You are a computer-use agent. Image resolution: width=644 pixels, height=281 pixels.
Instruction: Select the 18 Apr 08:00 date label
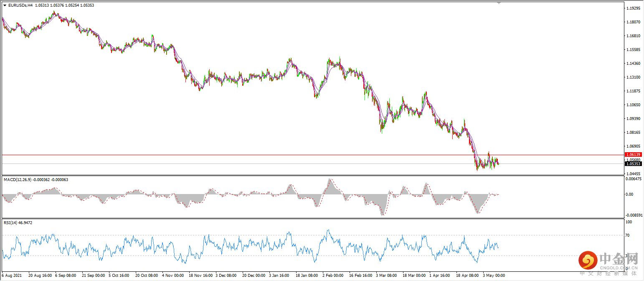point(467,276)
